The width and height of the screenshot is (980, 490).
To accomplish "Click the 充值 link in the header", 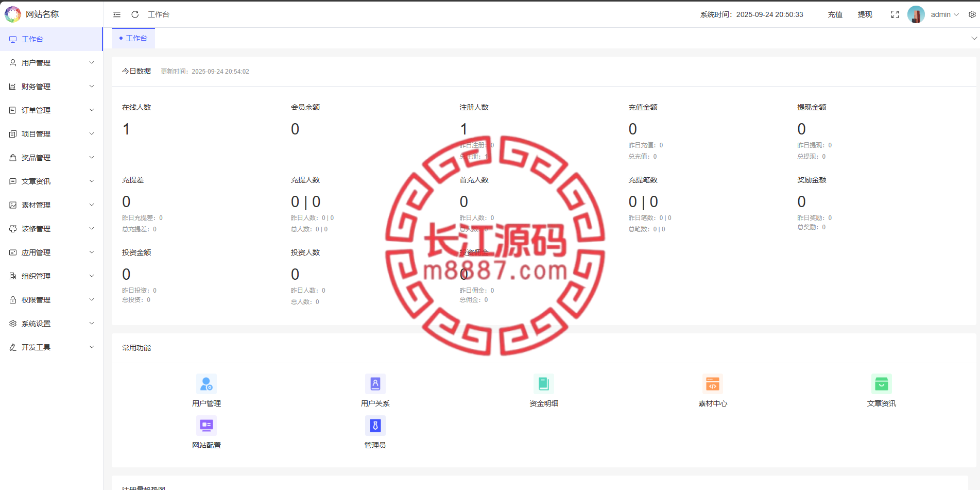I will point(835,14).
